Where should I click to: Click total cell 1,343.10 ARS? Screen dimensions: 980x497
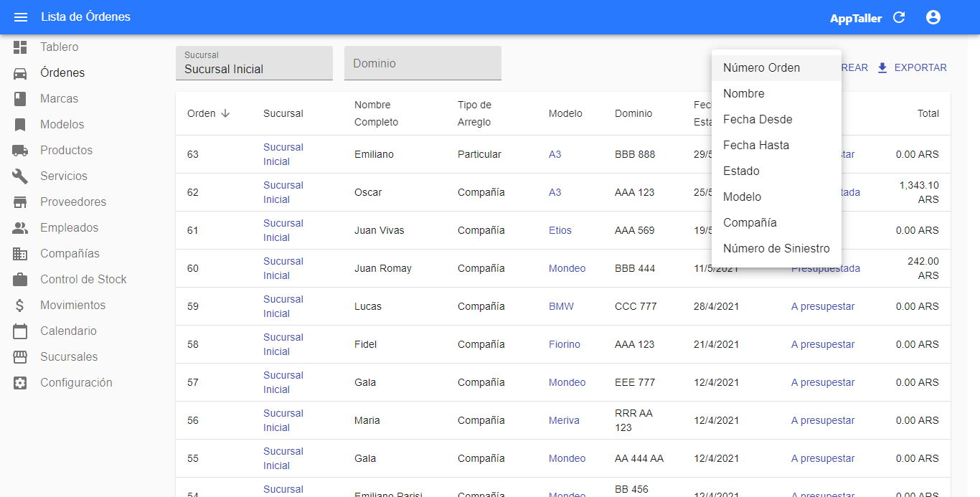coord(919,192)
